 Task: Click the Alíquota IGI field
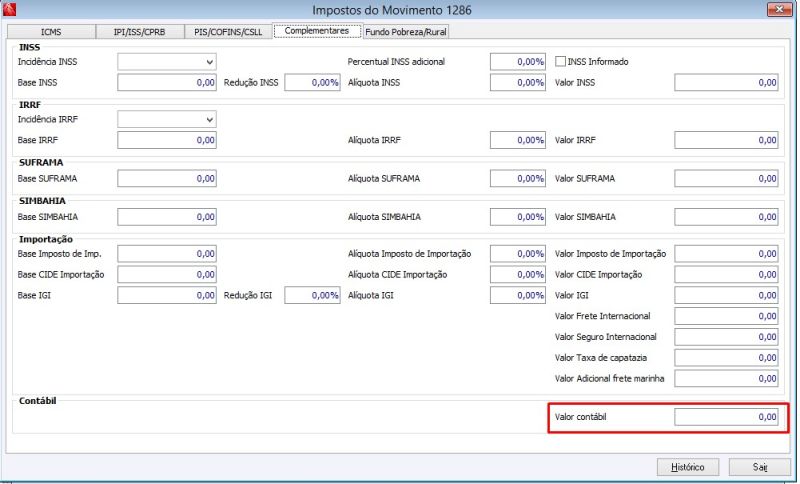coord(518,295)
